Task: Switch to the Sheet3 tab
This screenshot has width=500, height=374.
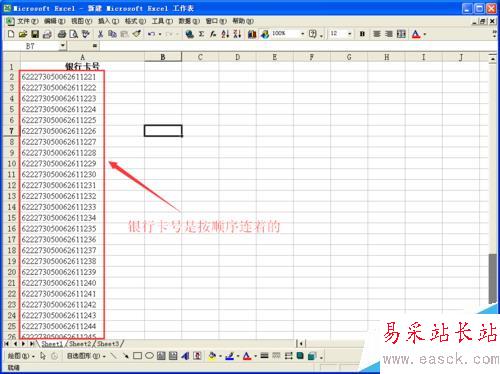Action: click(x=108, y=343)
